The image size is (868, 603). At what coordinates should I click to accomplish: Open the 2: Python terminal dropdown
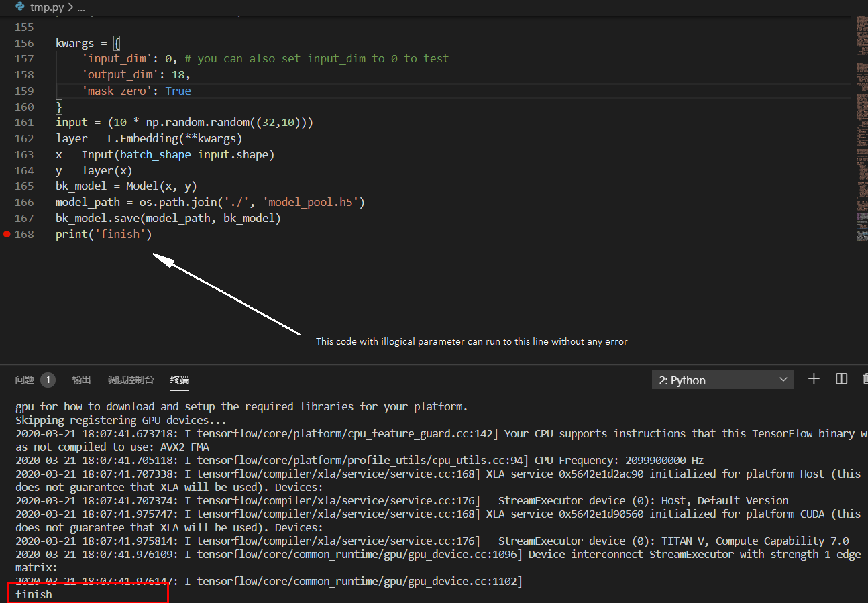click(x=722, y=379)
